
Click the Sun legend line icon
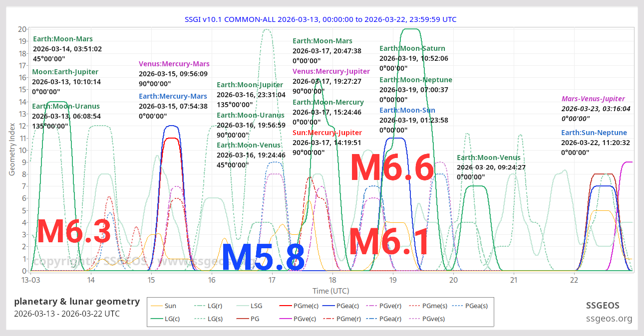click(156, 306)
